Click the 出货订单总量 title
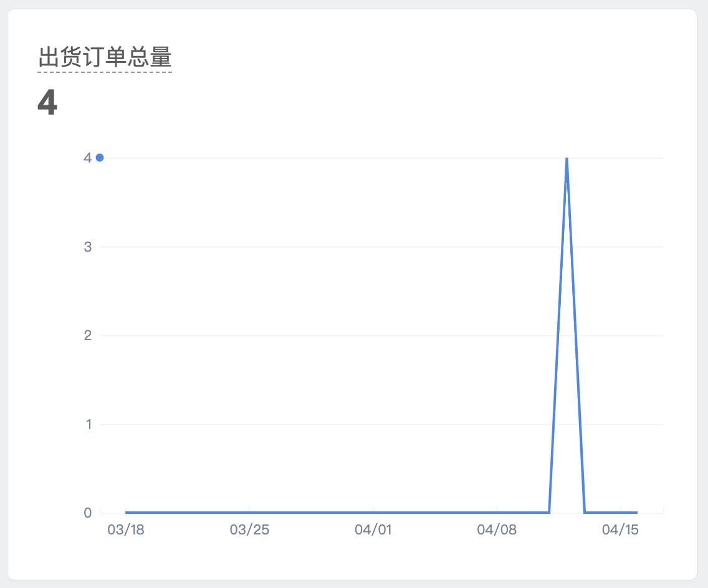 (x=105, y=57)
